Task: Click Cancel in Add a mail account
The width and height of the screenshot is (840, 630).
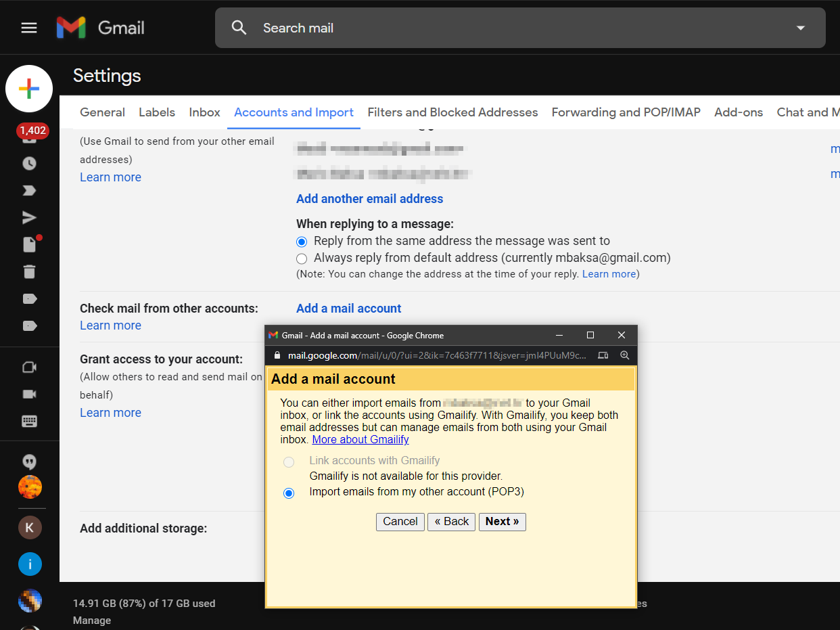Action: click(x=400, y=522)
